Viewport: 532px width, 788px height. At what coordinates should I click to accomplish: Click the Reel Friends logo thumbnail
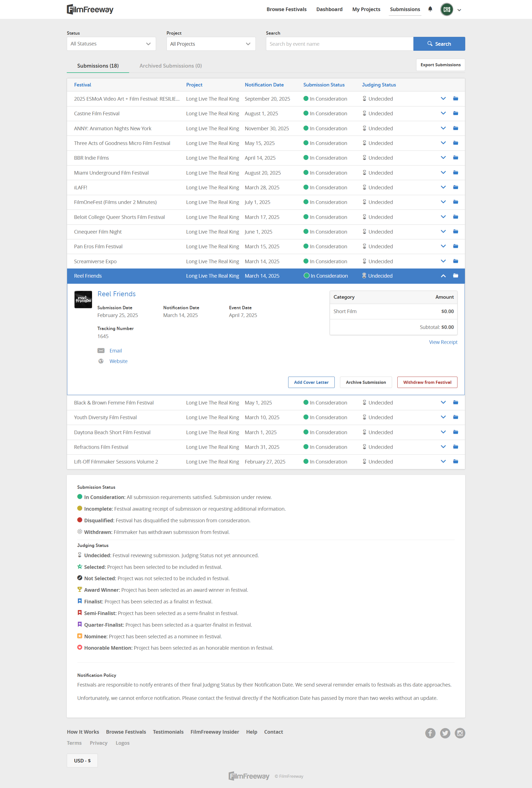coord(83,299)
